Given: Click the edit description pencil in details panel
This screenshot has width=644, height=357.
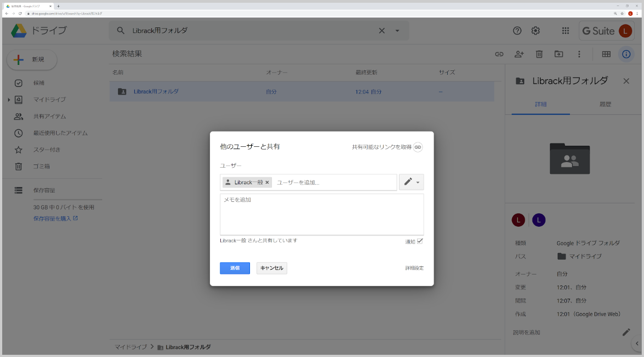Looking at the screenshot, I should [626, 332].
